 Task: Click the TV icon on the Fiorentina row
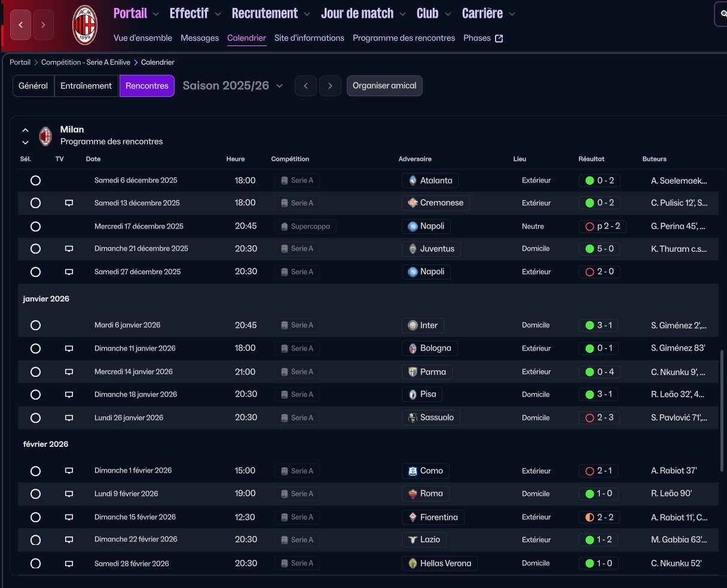point(69,517)
